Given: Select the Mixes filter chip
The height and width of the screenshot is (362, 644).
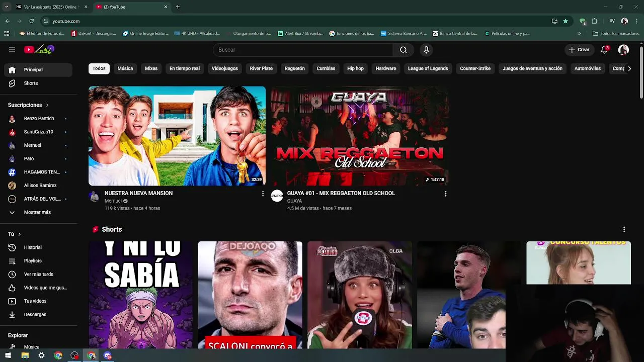Looking at the screenshot, I should [x=151, y=68].
